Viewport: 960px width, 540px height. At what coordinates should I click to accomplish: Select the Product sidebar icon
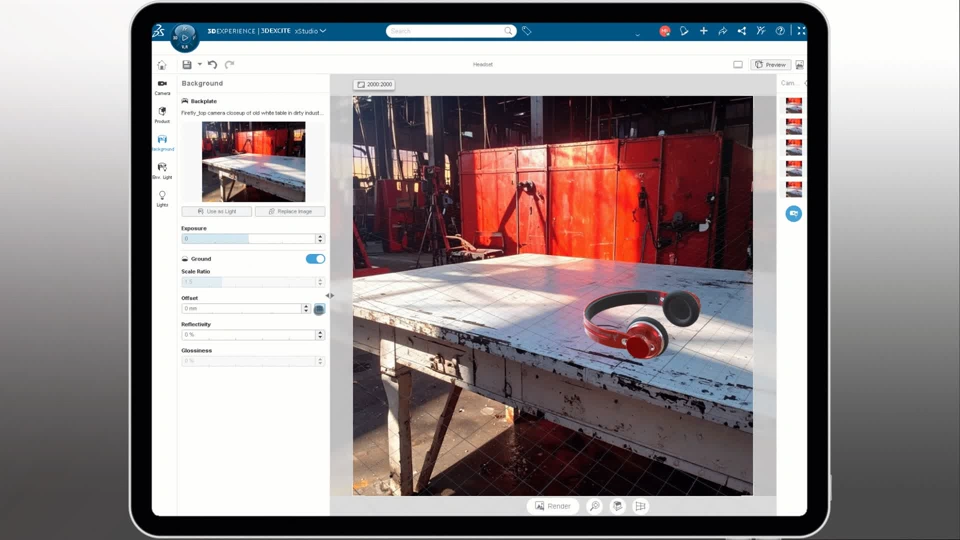162,114
